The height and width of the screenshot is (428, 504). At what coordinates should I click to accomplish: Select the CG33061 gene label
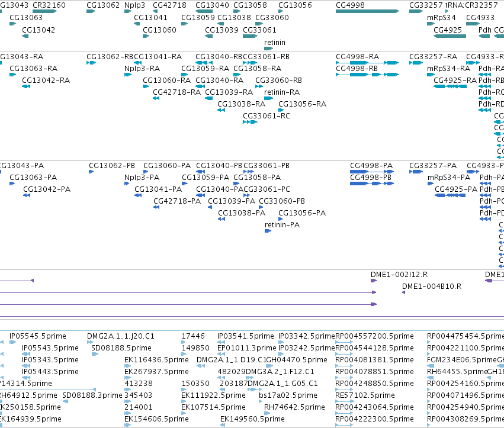(259, 30)
